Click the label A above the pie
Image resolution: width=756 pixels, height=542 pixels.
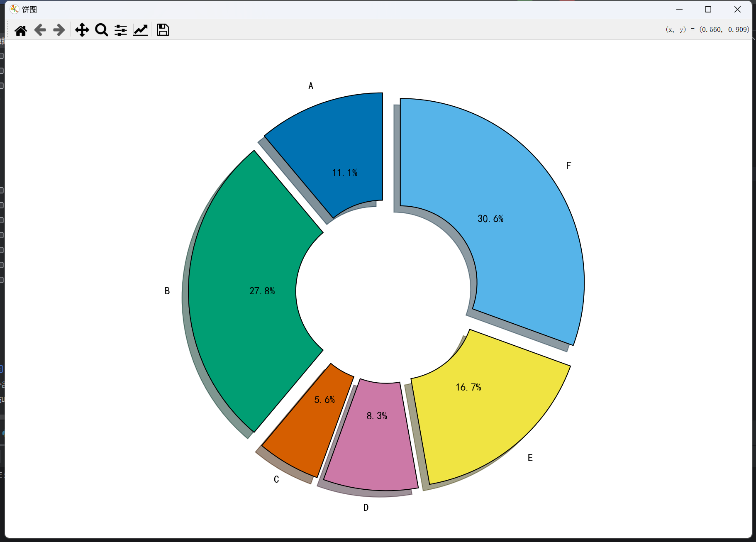click(x=311, y=86)
